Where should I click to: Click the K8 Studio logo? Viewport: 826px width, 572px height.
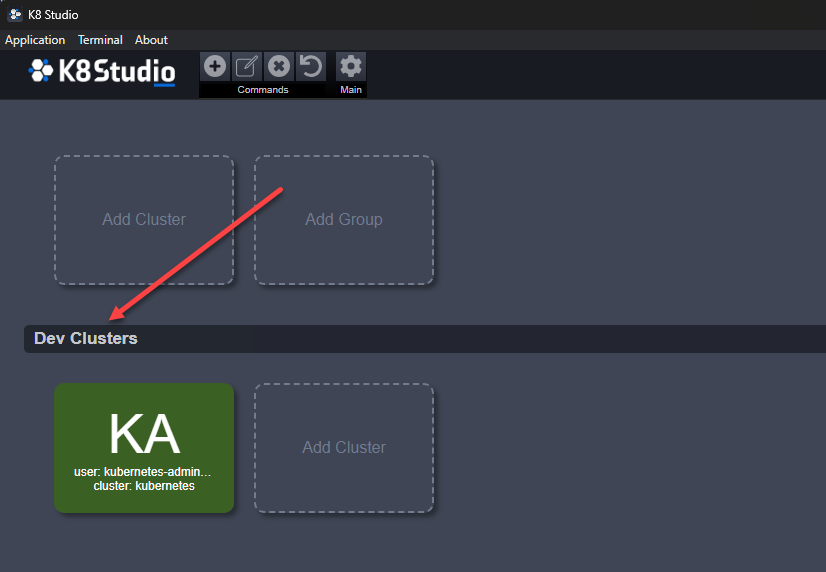[102, 71]
